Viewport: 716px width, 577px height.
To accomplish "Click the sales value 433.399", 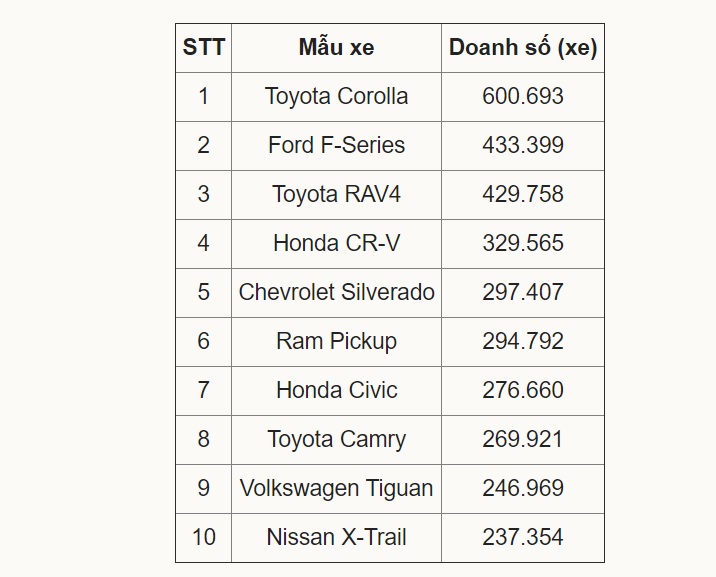I will click(522, 145).
